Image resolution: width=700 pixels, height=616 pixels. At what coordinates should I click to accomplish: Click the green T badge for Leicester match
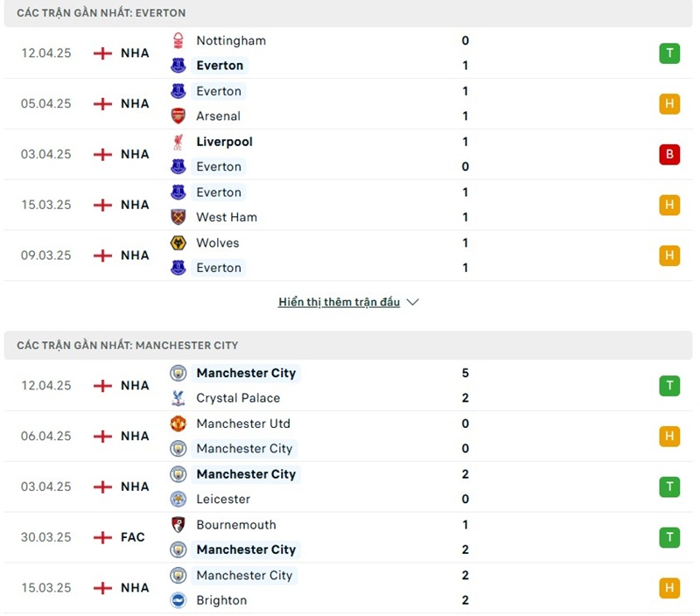(x=669, y=486)
